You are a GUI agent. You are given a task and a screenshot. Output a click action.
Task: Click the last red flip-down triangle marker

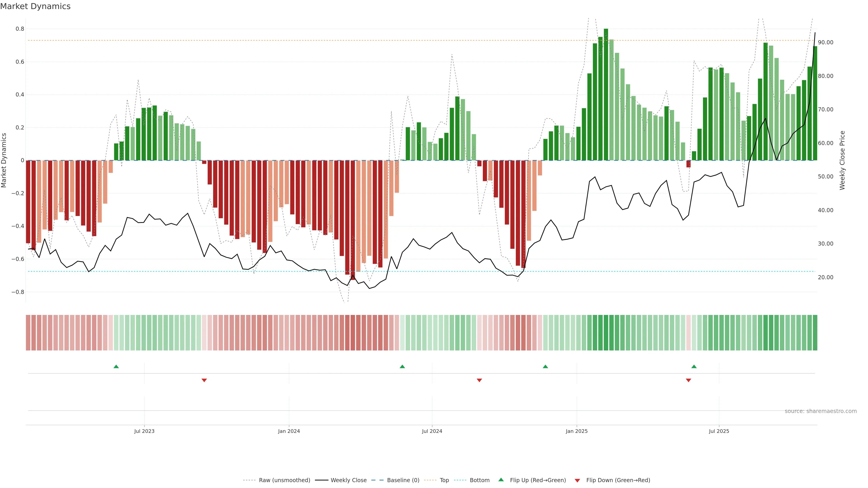click(x=688, y=380)
